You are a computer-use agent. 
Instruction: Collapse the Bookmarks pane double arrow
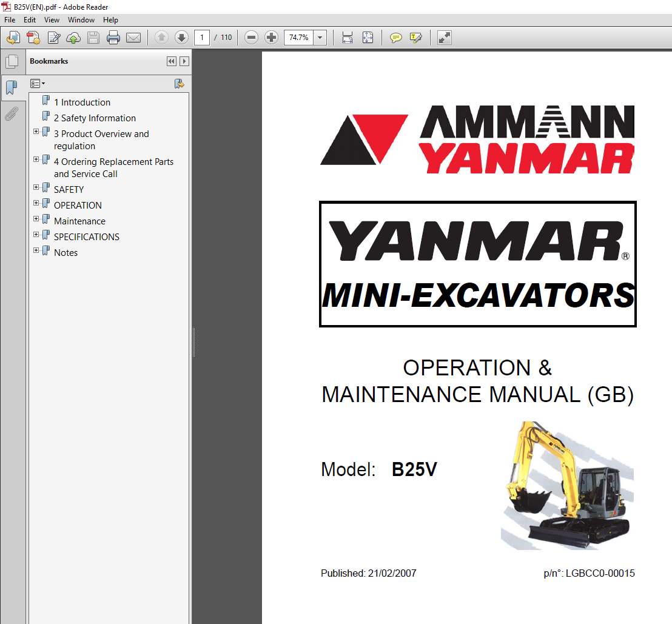(x=172, y=61)
